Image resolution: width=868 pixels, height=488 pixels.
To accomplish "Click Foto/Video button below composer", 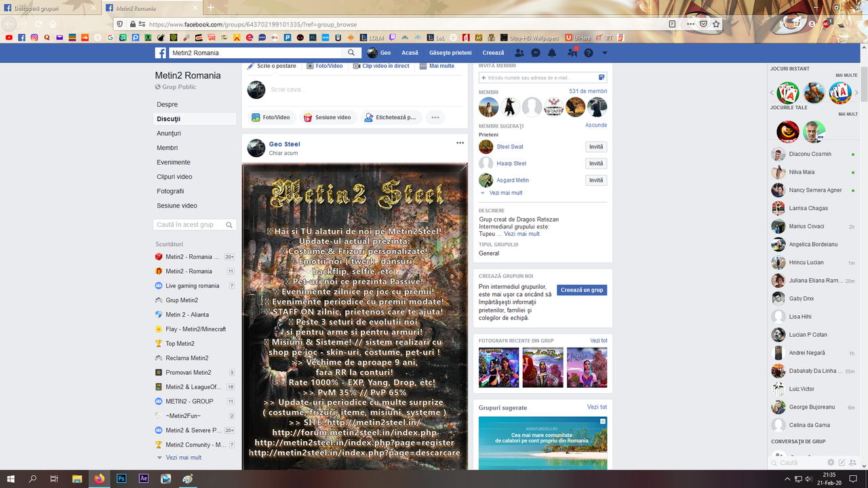I will 271,117.
